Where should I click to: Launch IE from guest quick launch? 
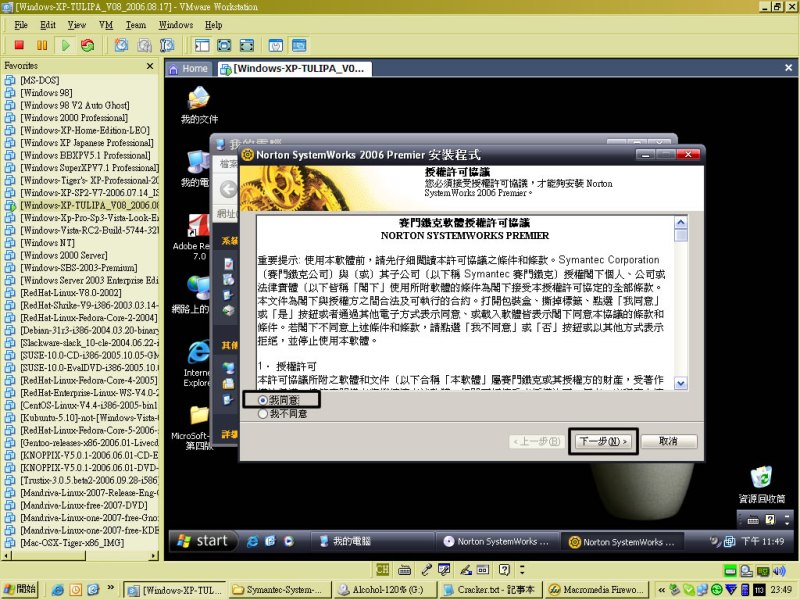coord(252,541)
